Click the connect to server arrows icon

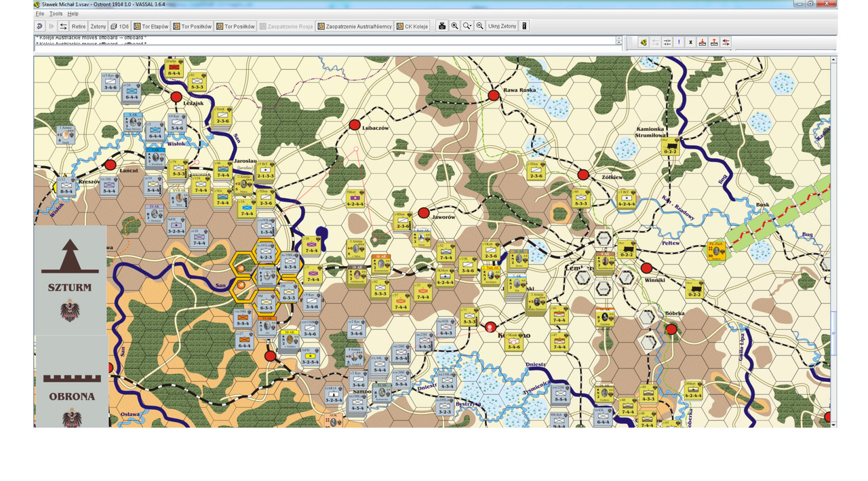tap(63, 26)
